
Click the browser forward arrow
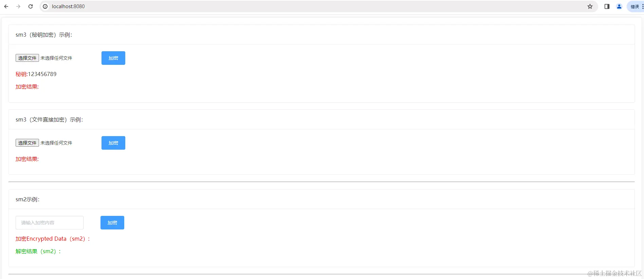coord(18,6)
